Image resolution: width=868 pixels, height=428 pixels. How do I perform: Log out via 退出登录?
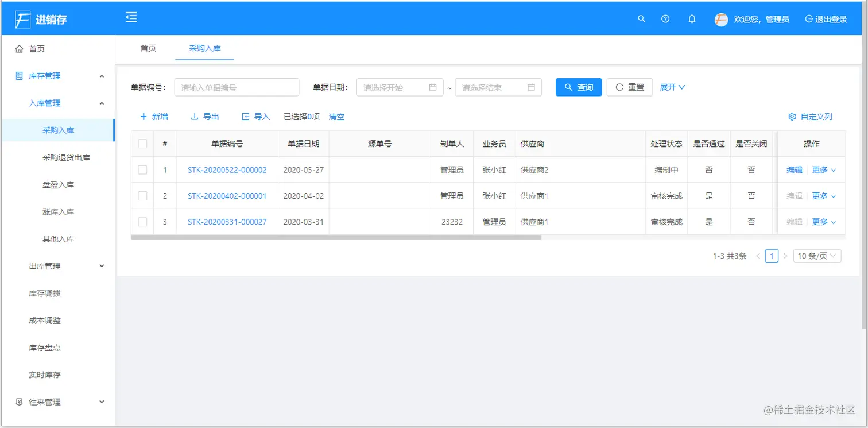tap(826, 20)
